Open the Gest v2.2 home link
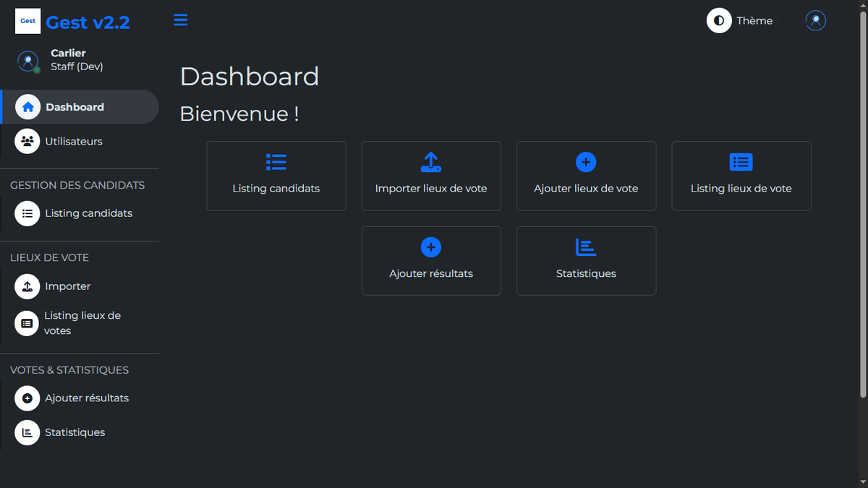This screenshot has width=868, height=488. pos(88,22)
